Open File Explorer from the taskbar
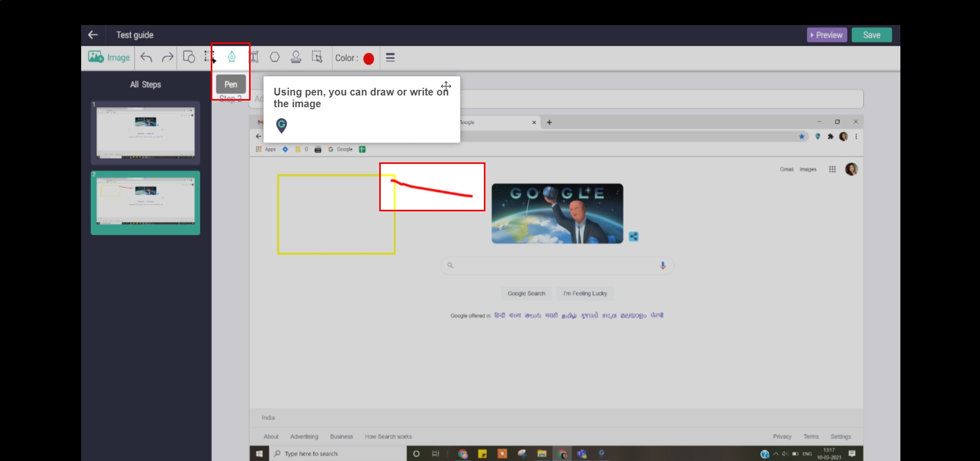 [x=542, y=454]
